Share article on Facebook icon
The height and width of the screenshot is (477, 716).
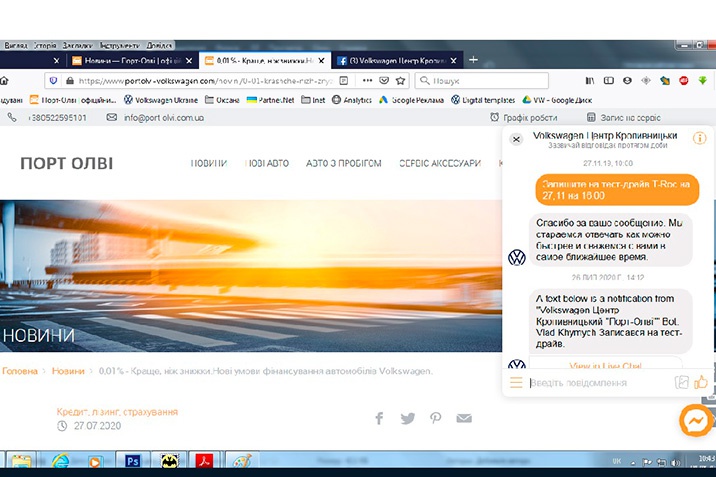point(379,418)
